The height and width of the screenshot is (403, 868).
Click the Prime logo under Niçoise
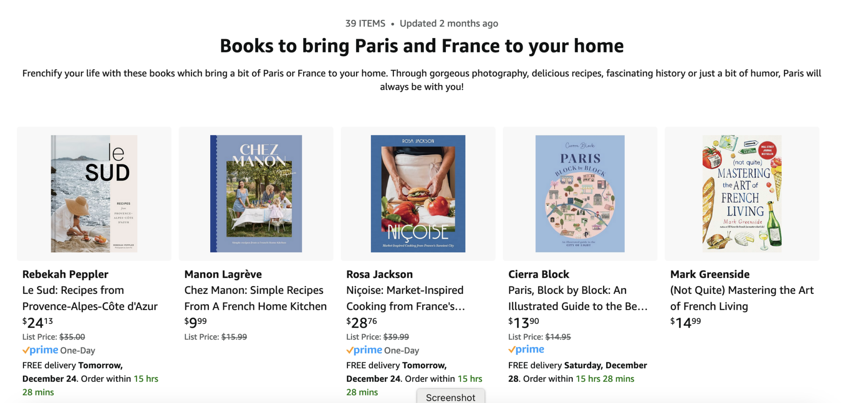point(364,350)
